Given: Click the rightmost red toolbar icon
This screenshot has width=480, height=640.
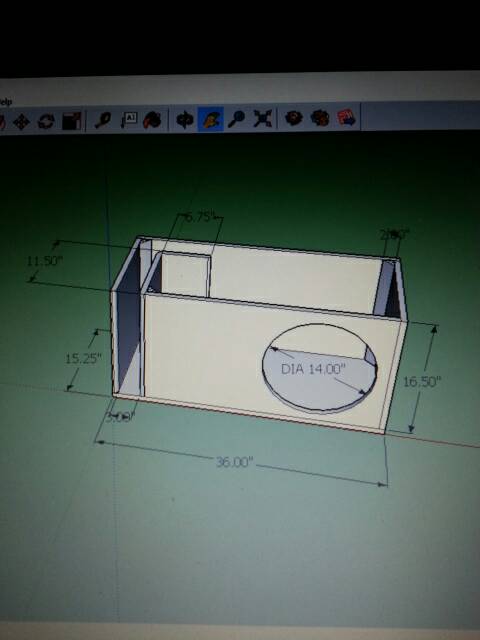Looking at the screenshot, I should click(346, 118).
